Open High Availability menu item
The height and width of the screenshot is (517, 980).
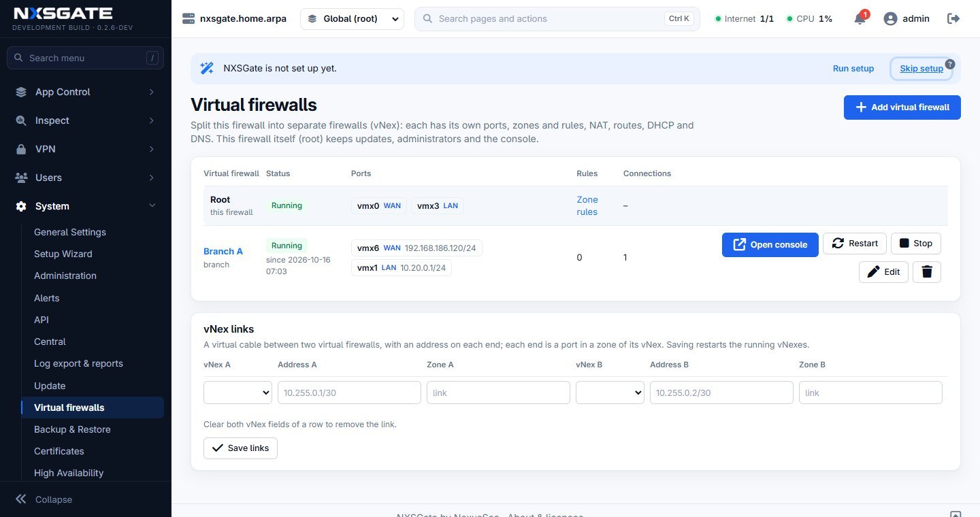[69, 473]
